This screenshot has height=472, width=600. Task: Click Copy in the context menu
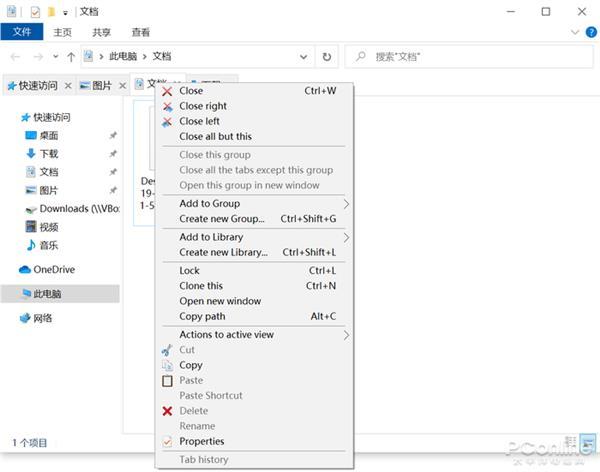click(x=254, y=365)
